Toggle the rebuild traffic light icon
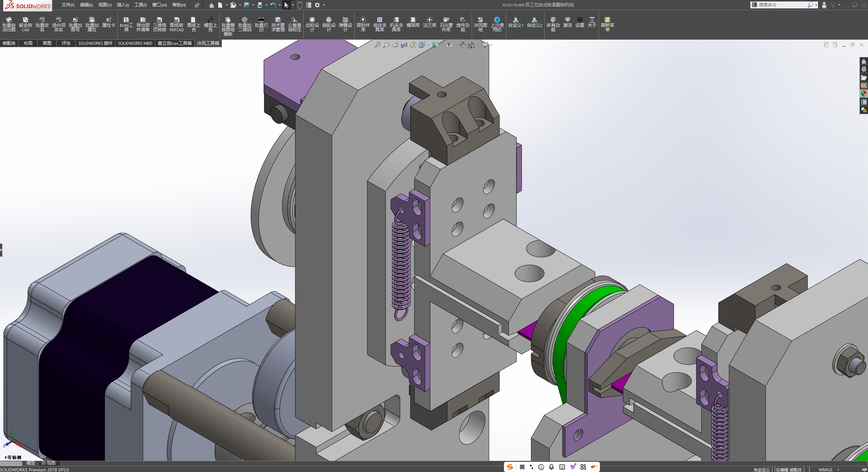Viewport: 868px width, 472px height. pos(300,5)
